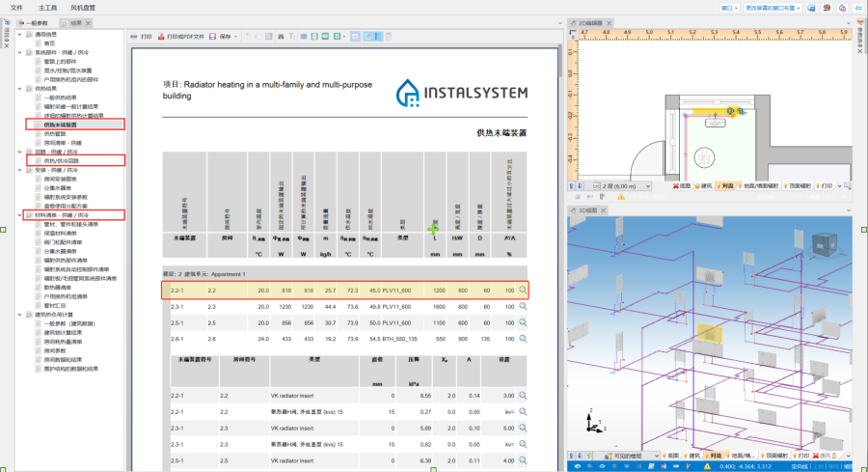Toggle the highlighted split layout icon
Image resolution: width=868 pixels, height=472 pixels.
(x=355, y=37)
